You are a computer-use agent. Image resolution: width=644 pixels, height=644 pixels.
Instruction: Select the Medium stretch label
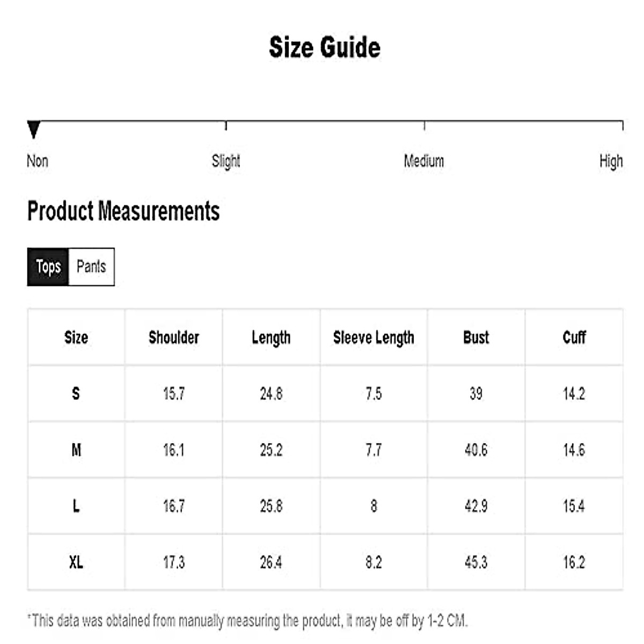424,161
